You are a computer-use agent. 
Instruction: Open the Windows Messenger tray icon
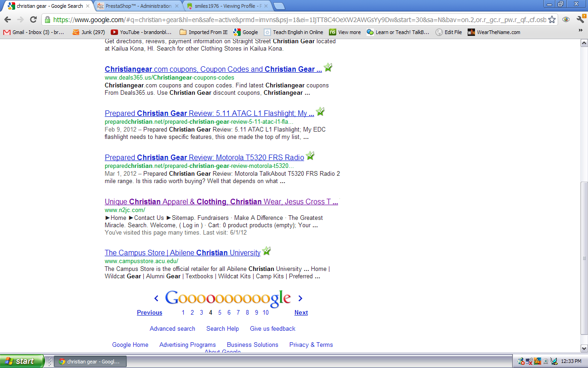[521, 361]
